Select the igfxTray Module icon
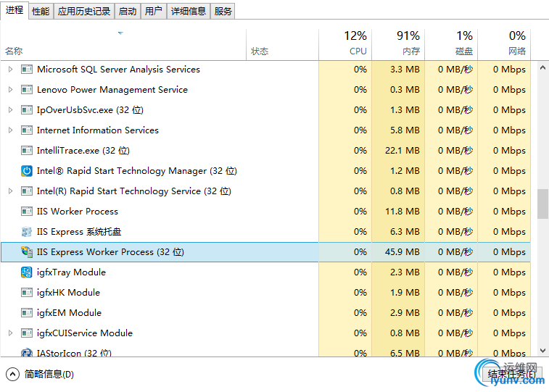The width and height of the screenshot is (549, 392). [27, 272]
